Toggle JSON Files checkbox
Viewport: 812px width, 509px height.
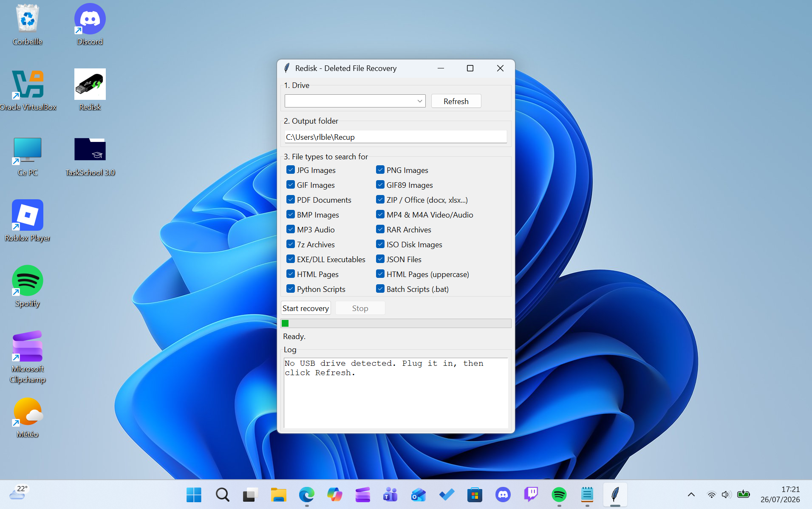(x=380, y=259)
